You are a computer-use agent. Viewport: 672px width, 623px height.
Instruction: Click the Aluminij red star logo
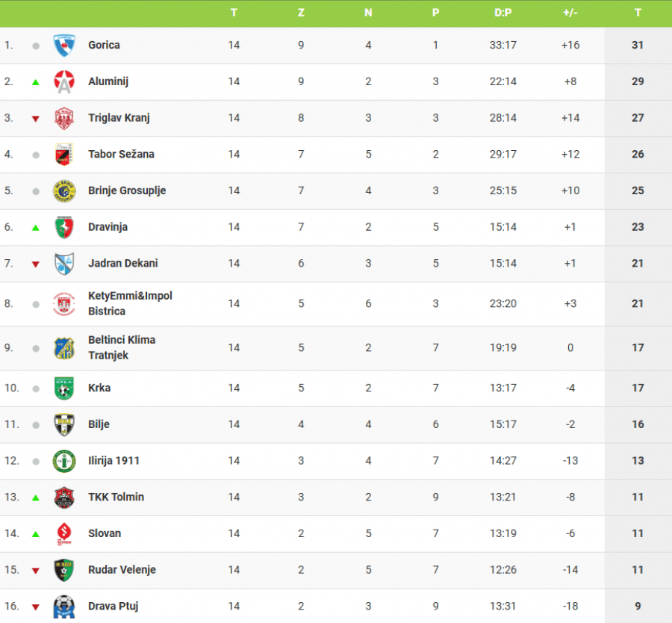click(x=63, y=81)
